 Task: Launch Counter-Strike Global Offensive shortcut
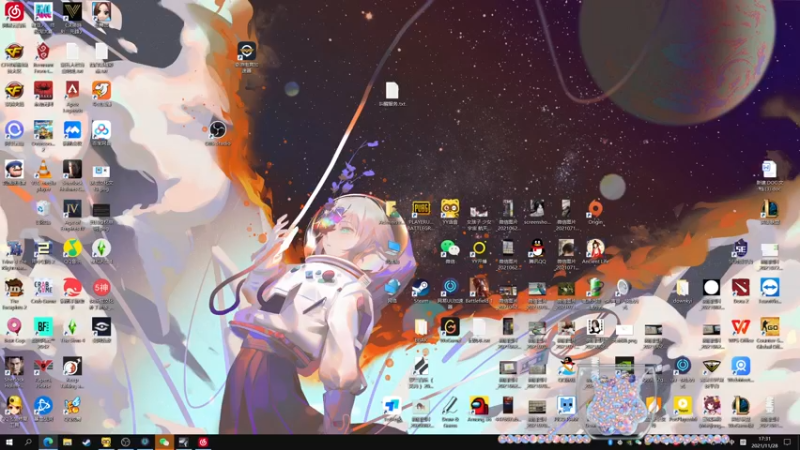click(769, 328)
